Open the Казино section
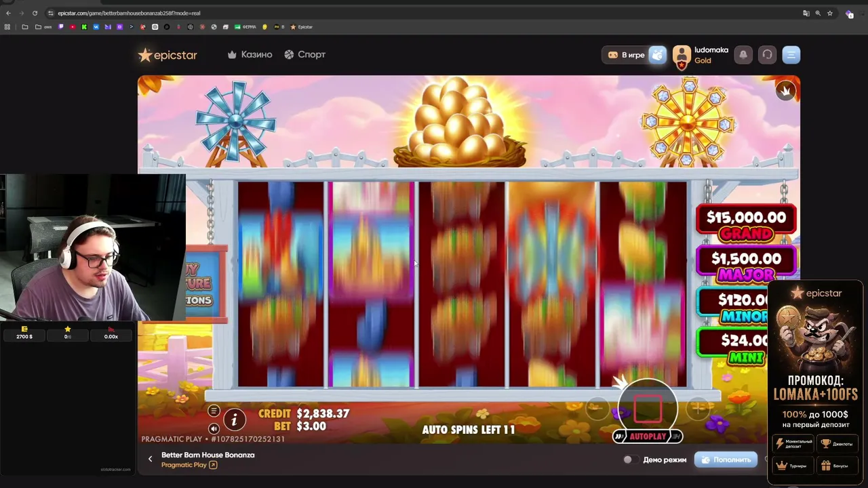Viewport: 868px width, 488px height. click(250, 54)
